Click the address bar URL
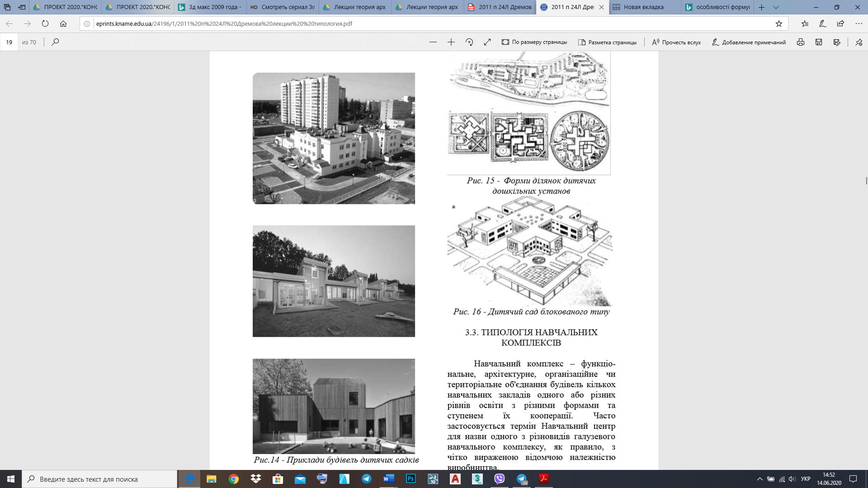 224,23
